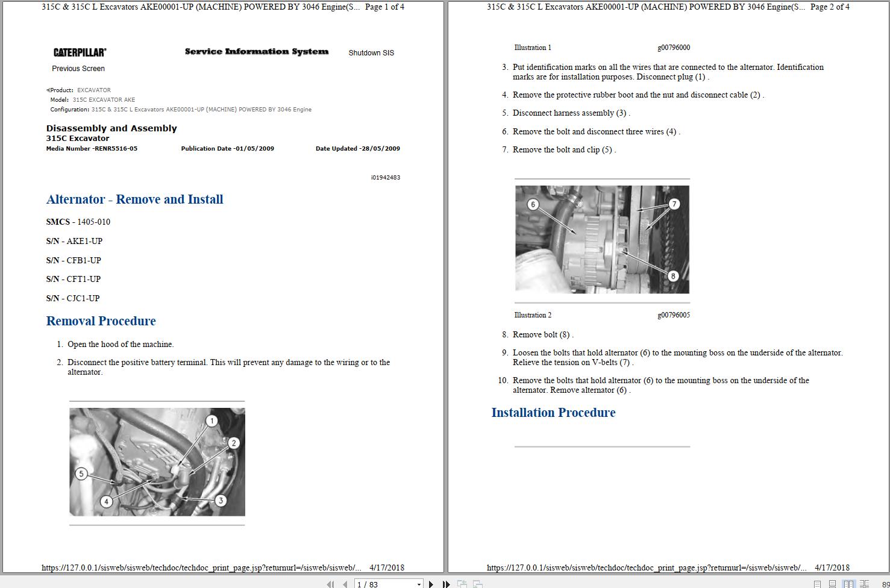
Task: Click the sisweb URL on page 1
Action: [x=202, y=567]
